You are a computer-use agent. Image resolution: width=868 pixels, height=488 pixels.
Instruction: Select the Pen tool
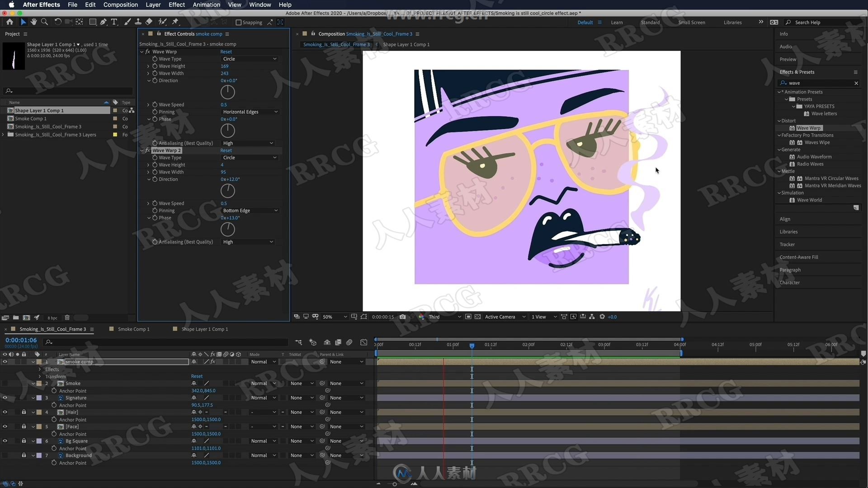point(104,22)
